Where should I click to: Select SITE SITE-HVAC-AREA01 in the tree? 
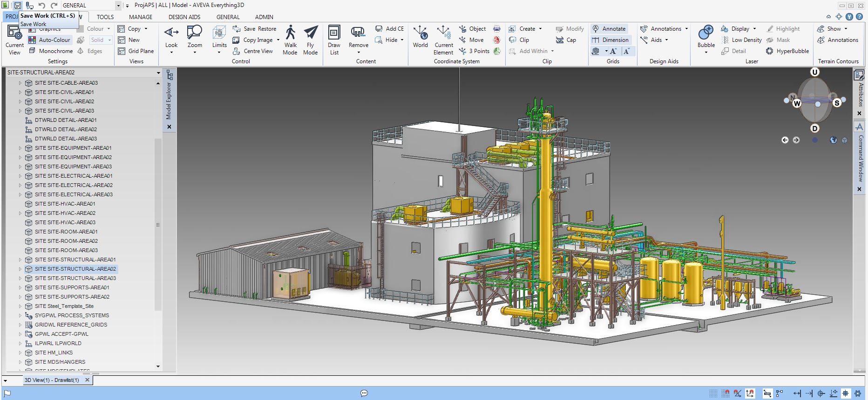[x=65, y=204]
